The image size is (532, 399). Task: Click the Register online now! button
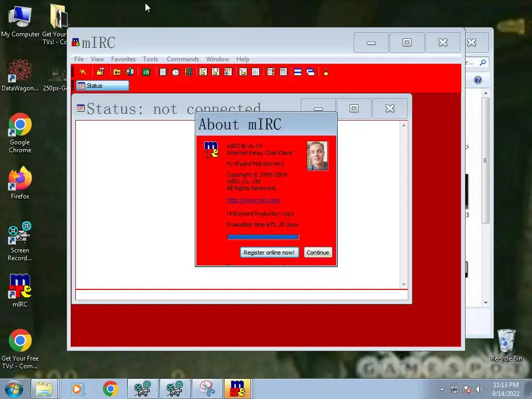click(x=269, y=252)
